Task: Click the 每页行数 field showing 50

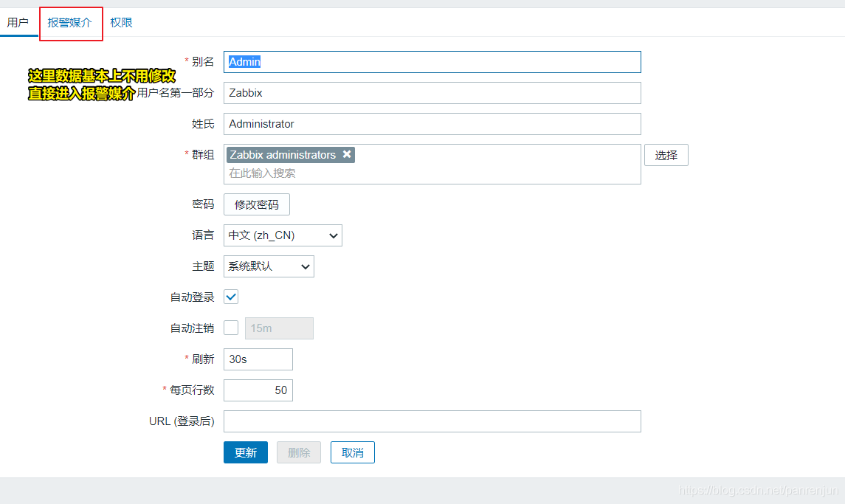Action: coord(258,390)
